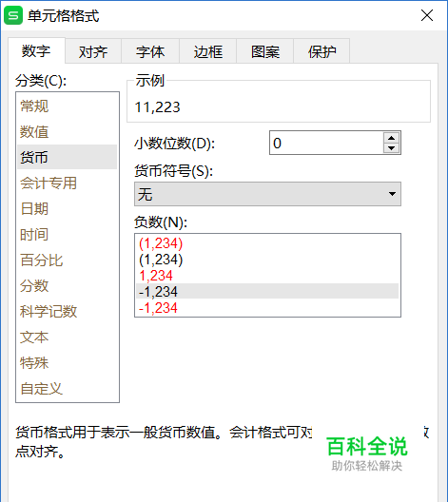Choose 科学记数 category
The height and width of the screenshot is (502, 448).
point(67,311)
